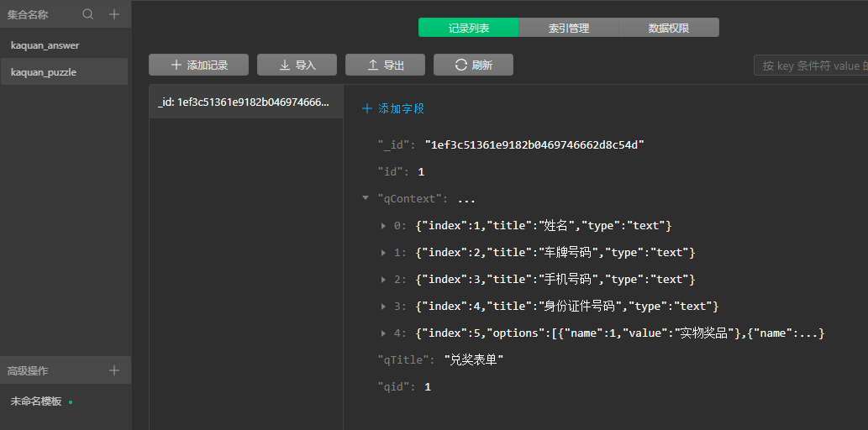The width and height of the screenshot is (868, 430).
Task: Select the 记录列表 tab
Action: (x=469, y=28)
